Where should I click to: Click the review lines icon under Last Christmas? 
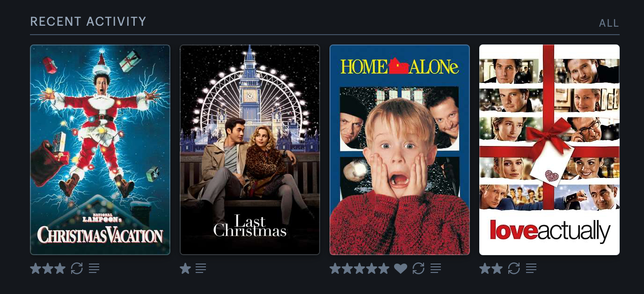[x=201, y=268]
